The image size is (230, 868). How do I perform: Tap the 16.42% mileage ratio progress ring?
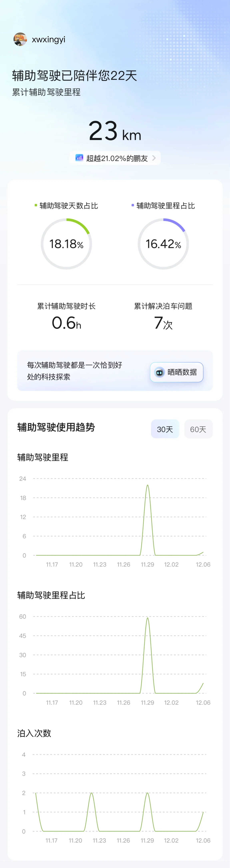pyautogui.click(x=163, y=244)
